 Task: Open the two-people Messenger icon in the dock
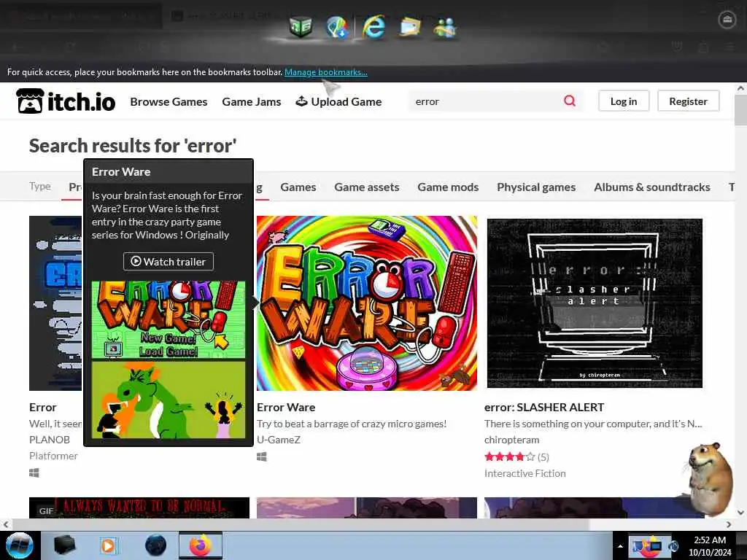[445, 27]
